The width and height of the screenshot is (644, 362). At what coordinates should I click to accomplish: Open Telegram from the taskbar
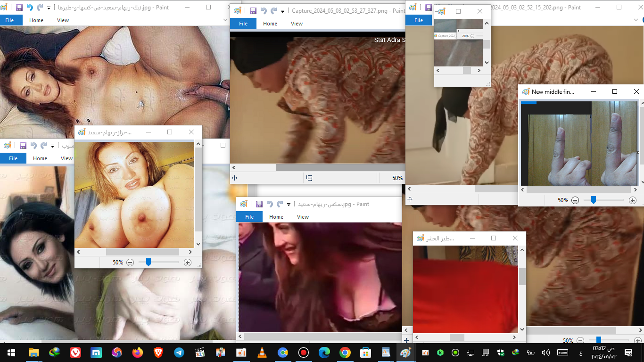pos(179,353)
